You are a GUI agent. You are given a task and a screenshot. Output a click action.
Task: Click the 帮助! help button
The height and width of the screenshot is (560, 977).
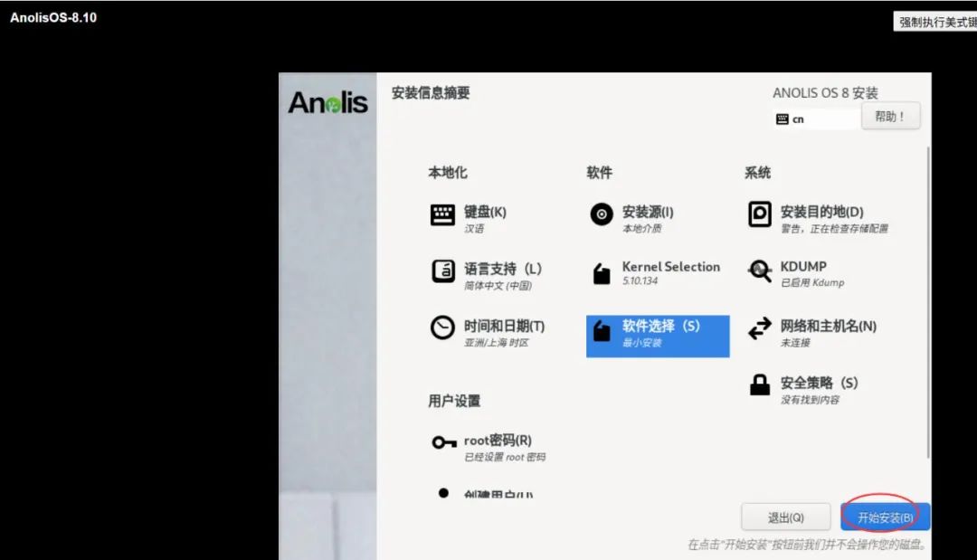click(x=890, y=117)
